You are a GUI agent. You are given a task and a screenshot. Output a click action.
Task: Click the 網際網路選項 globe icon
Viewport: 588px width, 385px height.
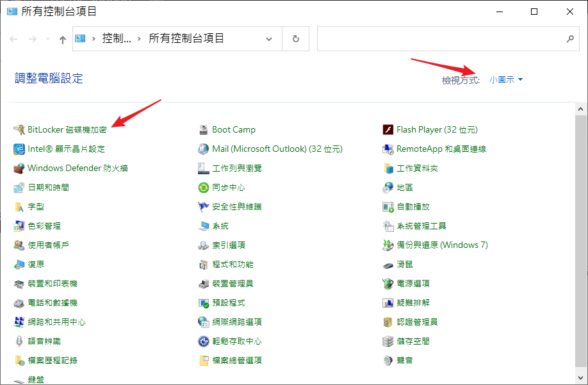tap(204, 322)
